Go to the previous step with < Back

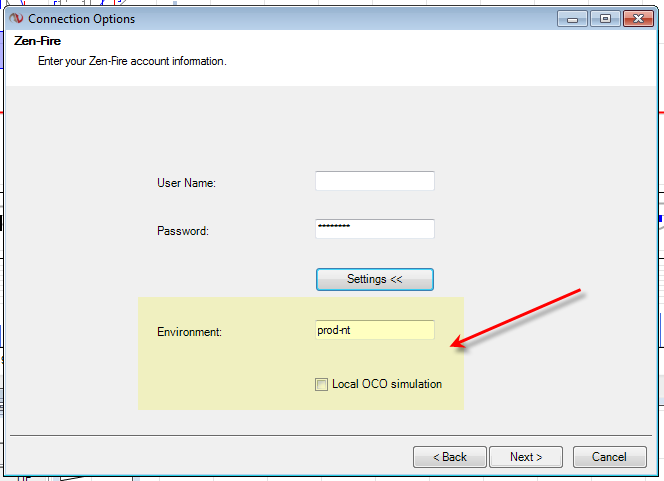[450, 457]
